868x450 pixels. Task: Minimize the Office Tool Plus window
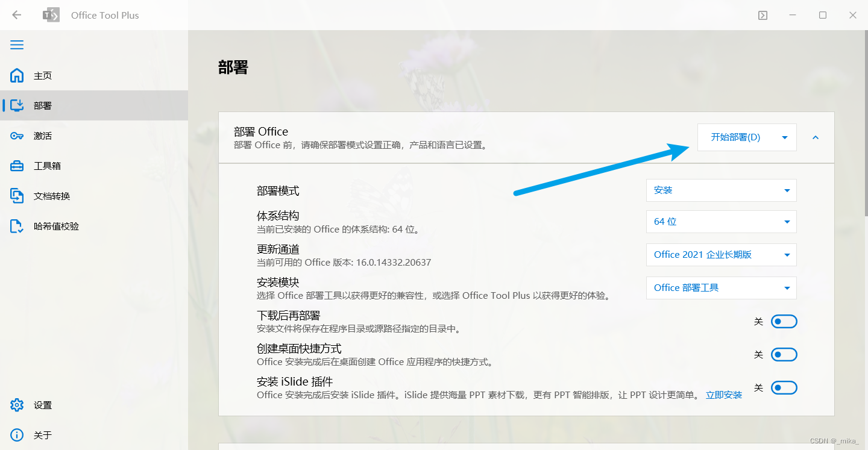tap(793, 16)
